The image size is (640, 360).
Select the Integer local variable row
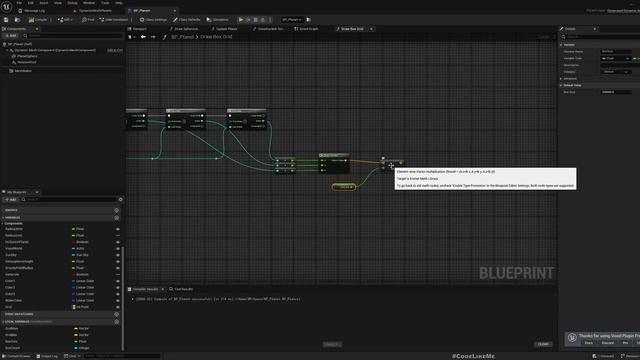tap(61, 348)
